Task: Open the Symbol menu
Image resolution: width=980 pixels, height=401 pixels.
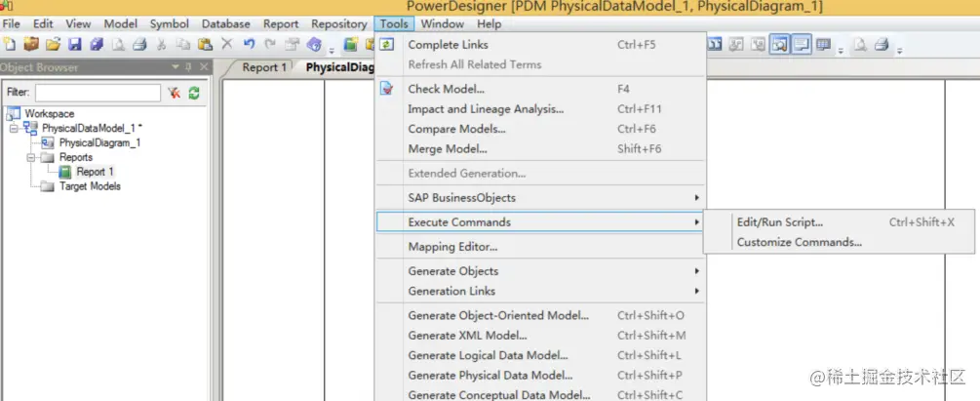Action: coord(170,23)
